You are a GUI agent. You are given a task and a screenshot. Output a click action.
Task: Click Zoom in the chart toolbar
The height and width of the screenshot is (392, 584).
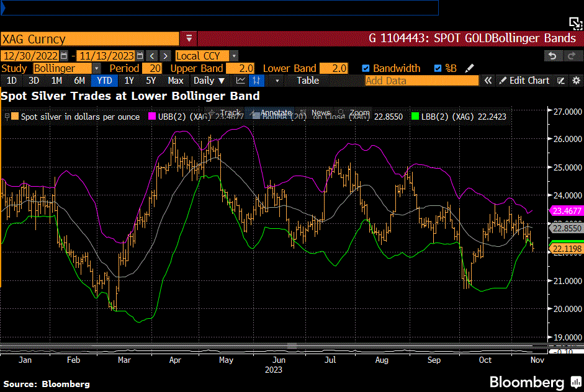(x=354, y=113)
